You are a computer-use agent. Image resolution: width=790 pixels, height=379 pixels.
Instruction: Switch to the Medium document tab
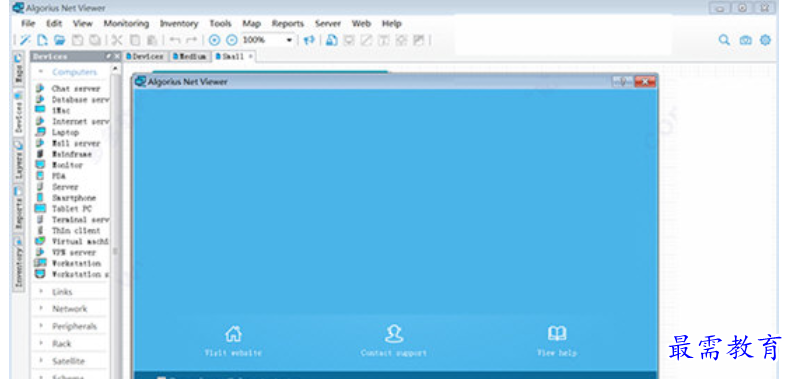(x=189, y=56)
